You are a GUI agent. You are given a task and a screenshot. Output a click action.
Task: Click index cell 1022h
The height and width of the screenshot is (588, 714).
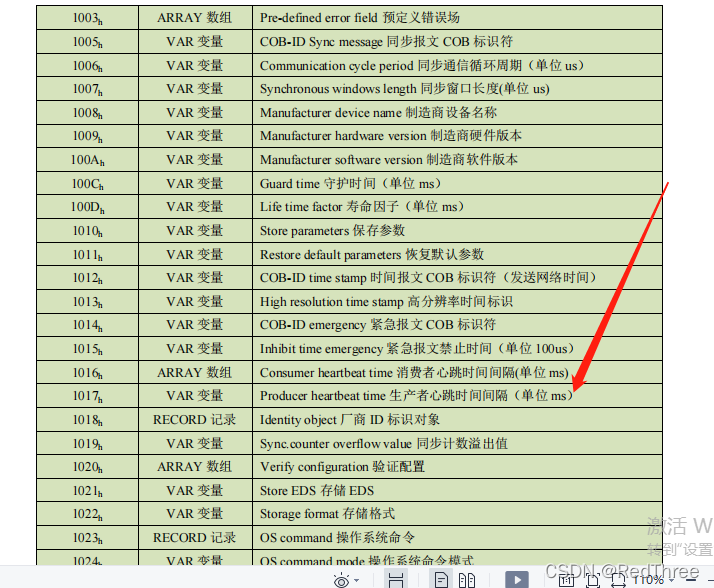tap(87, 514)
